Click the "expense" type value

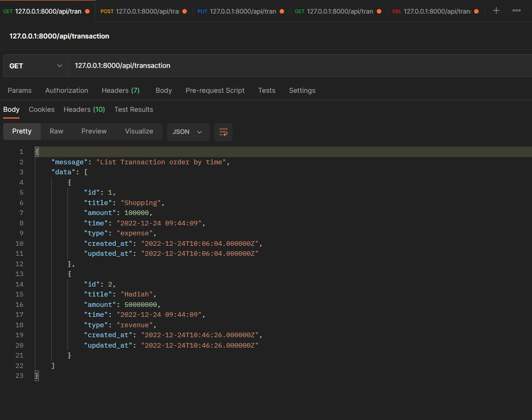pyautogui.click(x=135, y=233)
